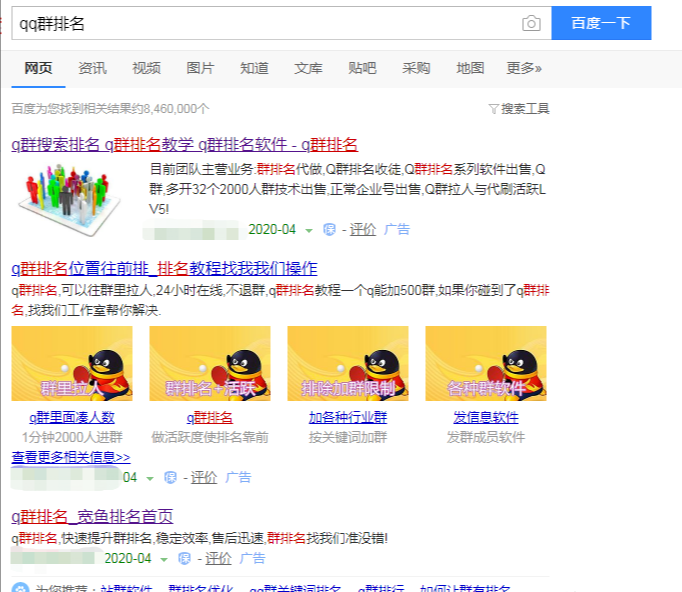Image resolution: width=682 pixels, height=592 pixels.
Task: Open the q群里面凑人数 link
Action: click(72, 417)
